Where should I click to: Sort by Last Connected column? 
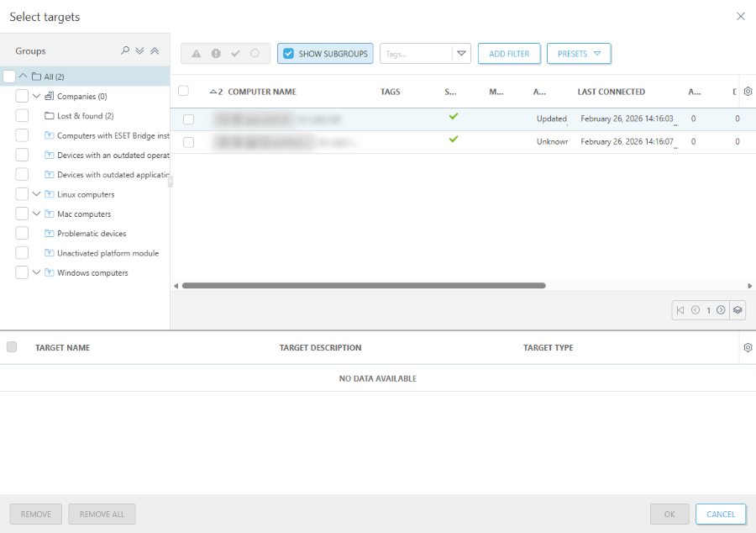click(x=611, y=92)
